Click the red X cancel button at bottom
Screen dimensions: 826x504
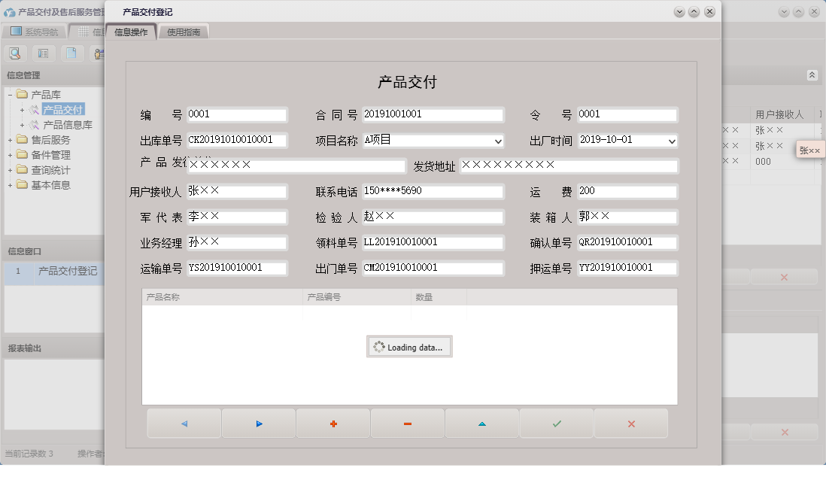[630, 424]
